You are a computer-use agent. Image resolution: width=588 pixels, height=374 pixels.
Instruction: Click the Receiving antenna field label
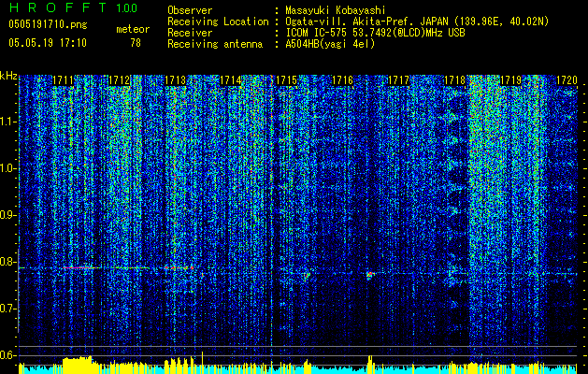coord(215,44)
